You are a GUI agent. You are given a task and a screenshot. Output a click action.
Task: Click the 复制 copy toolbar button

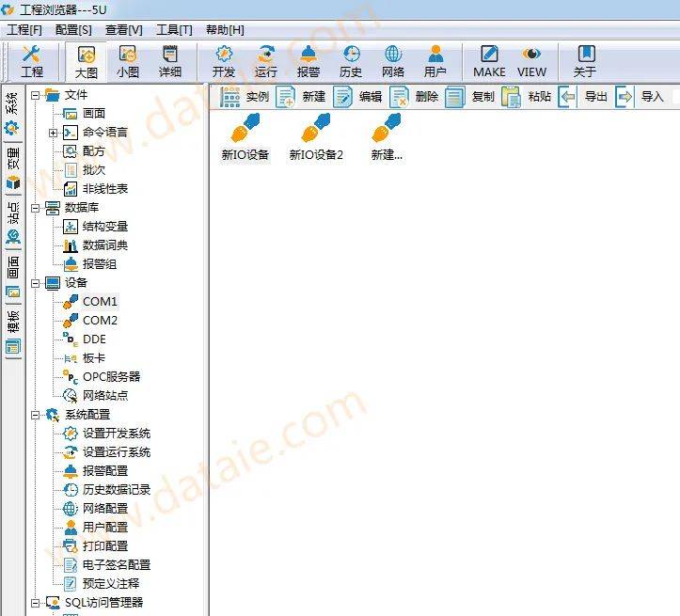tap(470, 96)
